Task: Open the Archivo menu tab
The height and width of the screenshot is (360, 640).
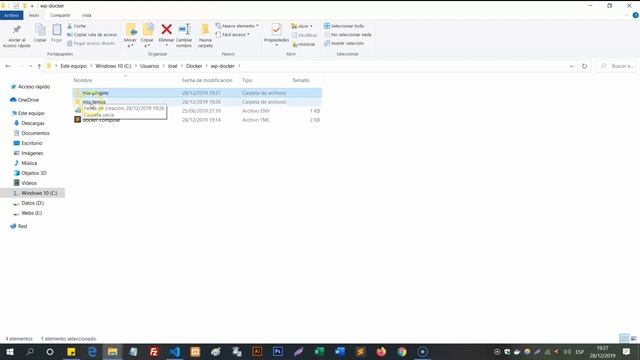Action: (x=11, y=15)
